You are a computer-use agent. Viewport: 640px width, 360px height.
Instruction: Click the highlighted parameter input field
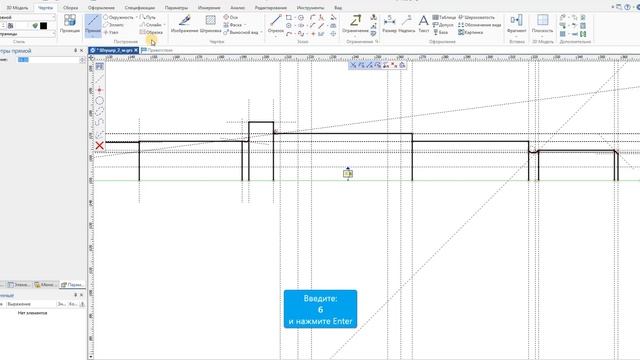pos(48,60)
